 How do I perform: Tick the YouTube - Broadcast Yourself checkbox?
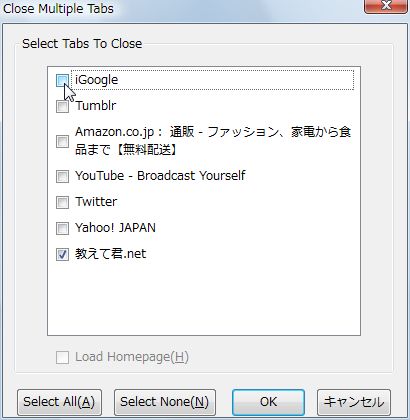pyautogui.click(x=62, y=176)
